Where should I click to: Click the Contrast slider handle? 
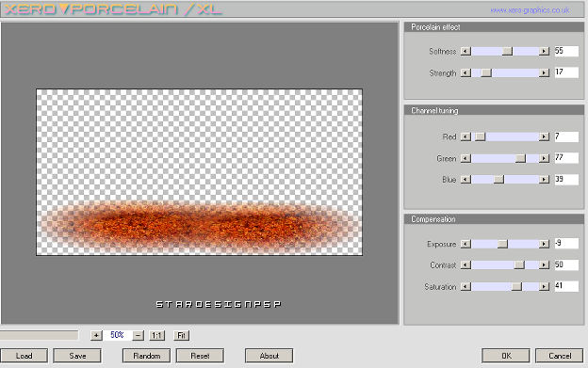tap(519, 265)
